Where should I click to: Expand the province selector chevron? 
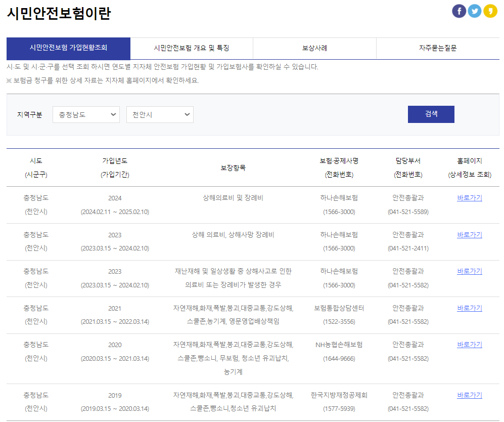pyautogui.click(x=112, y=114)
